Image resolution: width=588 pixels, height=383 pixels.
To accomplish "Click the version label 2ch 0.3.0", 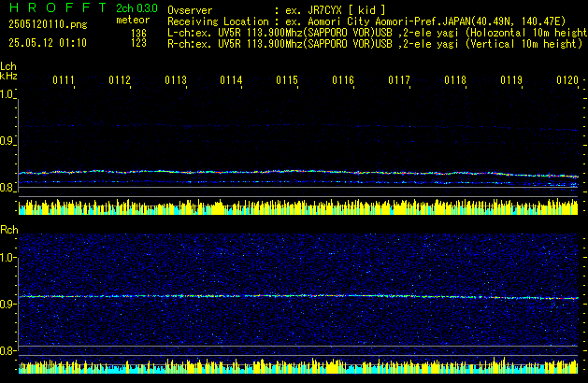I will pyautogui.click(x=136, y=8).
